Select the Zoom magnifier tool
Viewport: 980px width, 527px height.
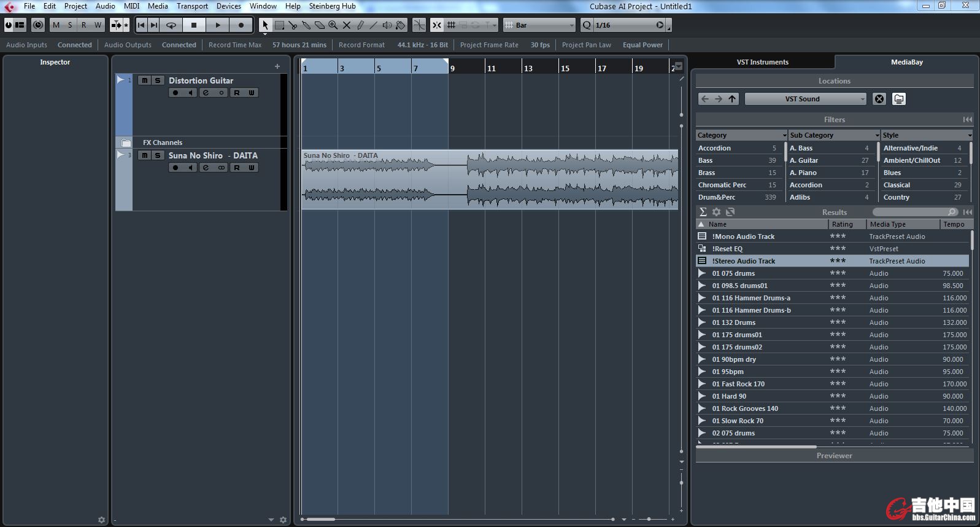333,25
